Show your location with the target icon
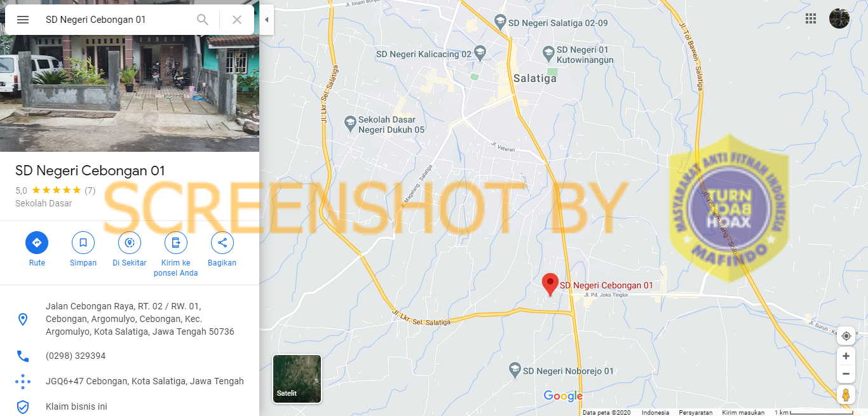This screenshot has width=868, height=416. pos(846,336)
